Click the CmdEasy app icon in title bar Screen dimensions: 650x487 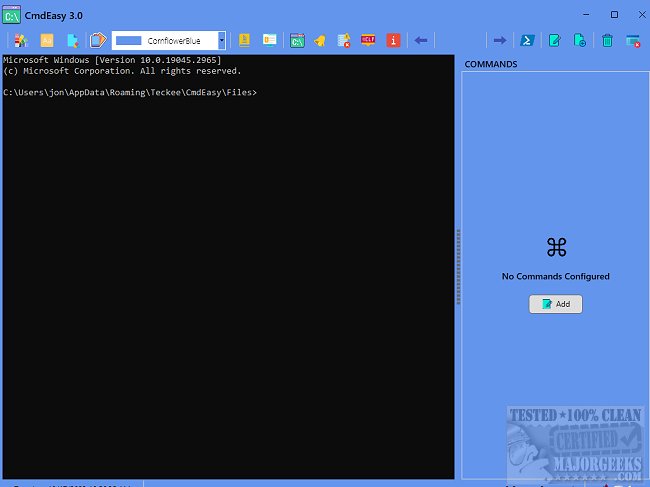[x=12, y=16]
